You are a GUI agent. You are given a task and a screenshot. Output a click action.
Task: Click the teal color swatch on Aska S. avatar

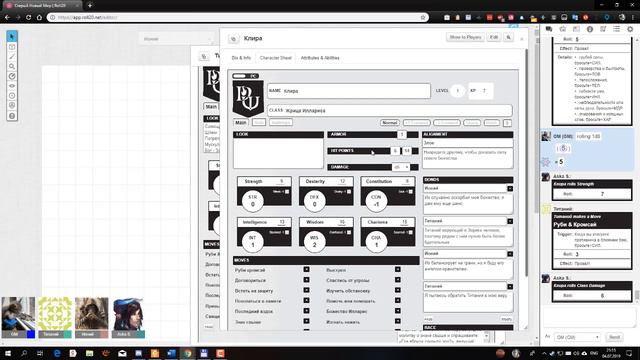pos(140,334)
